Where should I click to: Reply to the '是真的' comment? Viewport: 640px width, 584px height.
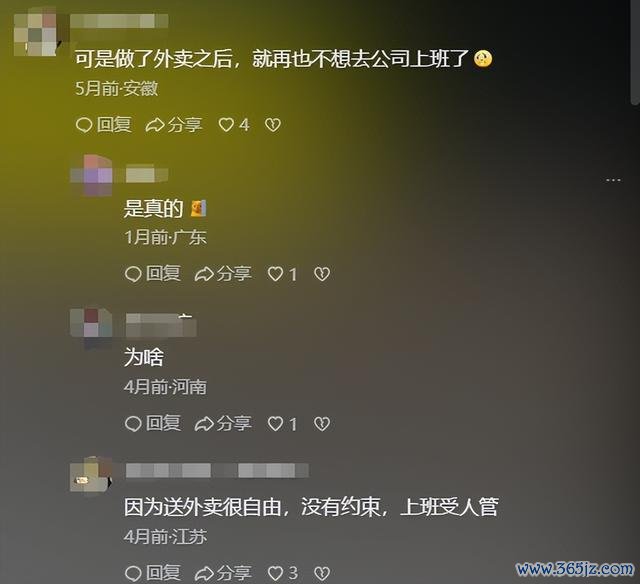tap(153, 274)
